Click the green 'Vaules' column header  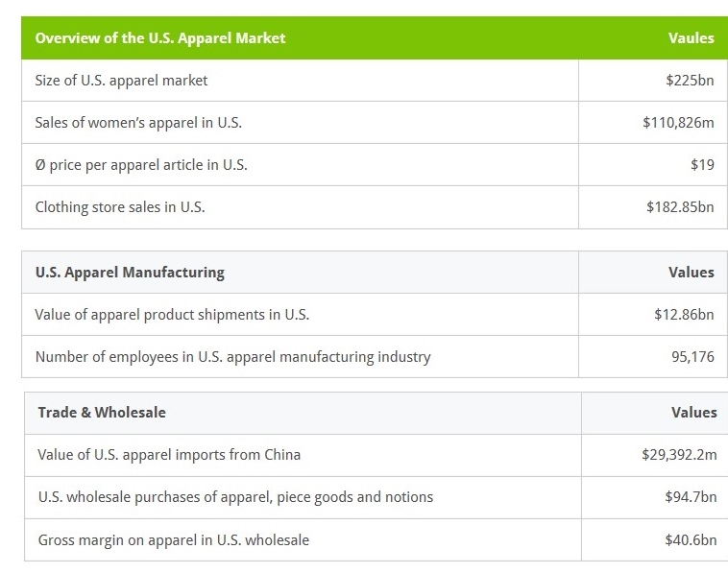691,38
